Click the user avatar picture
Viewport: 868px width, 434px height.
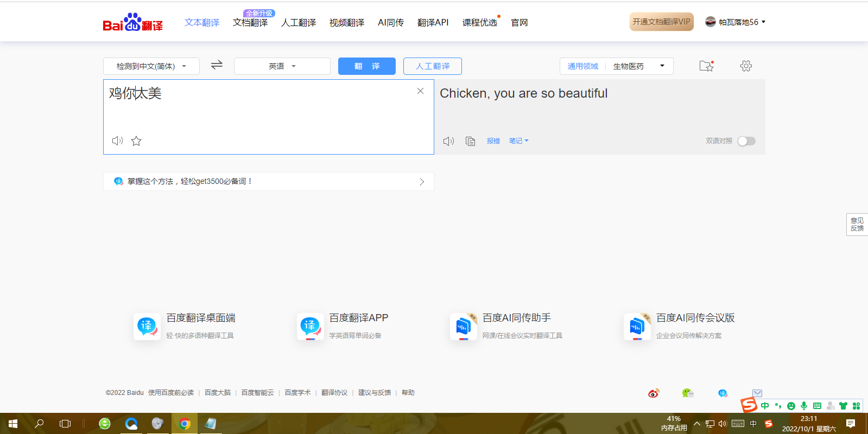[710, 22]
